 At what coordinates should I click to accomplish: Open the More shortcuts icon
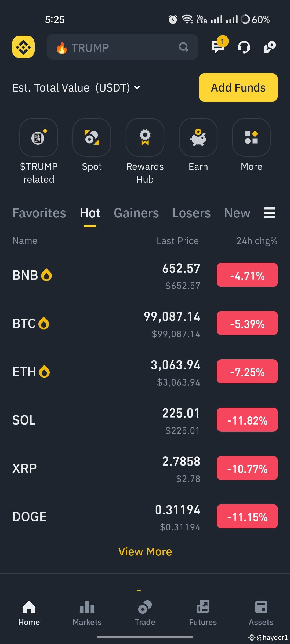point(251,137)
